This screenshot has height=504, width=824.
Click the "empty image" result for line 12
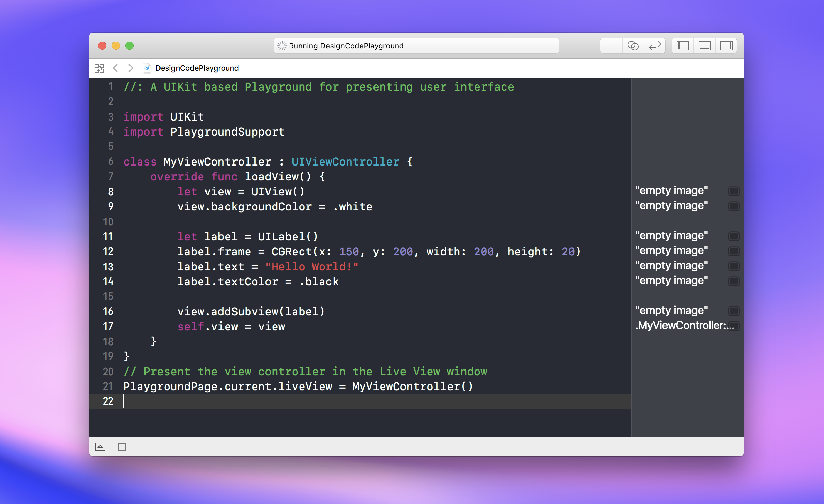671,251
